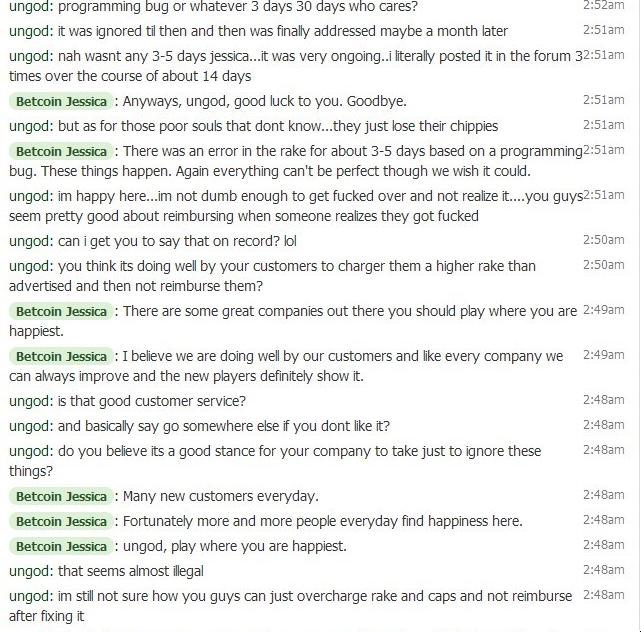Click ungod username on '14 days' forum message
Viewport: 641px width, 632px height.
[29, 56]
